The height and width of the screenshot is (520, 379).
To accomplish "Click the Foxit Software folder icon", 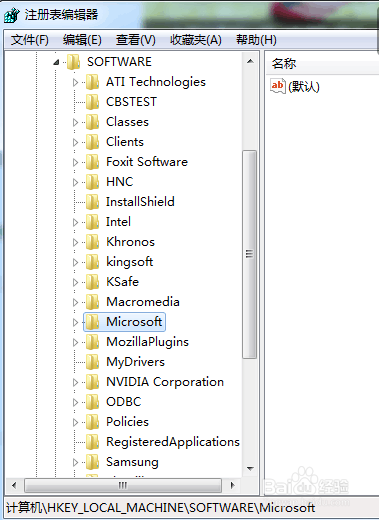I will [x=92, y=162].
